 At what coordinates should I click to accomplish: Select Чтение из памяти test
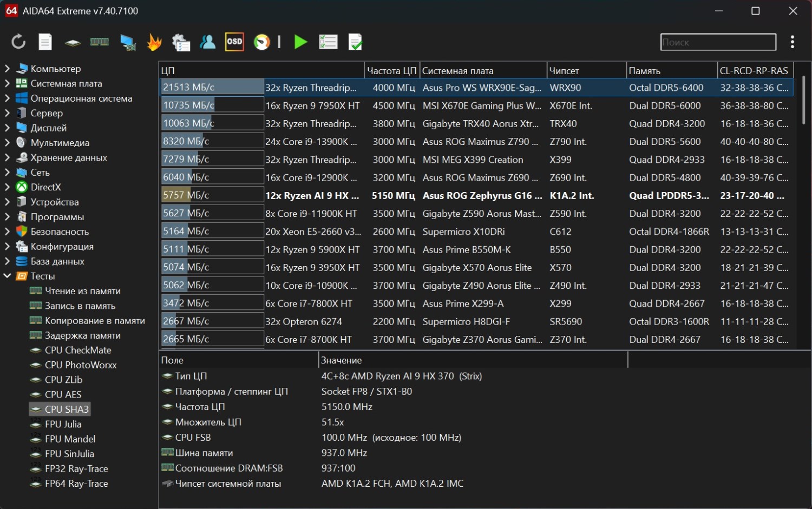(x=82, y=291)
